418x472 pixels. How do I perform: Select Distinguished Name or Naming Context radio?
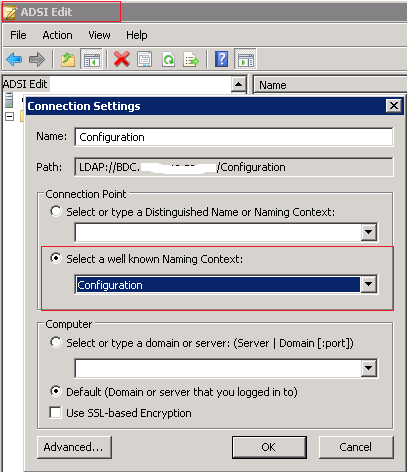(x=56, y=211)
